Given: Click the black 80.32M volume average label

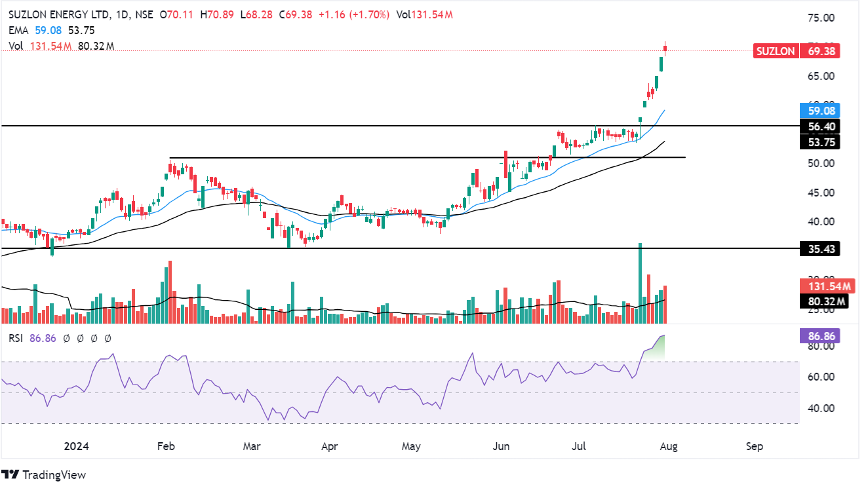Looking at the screenshot, I should 824,301.
